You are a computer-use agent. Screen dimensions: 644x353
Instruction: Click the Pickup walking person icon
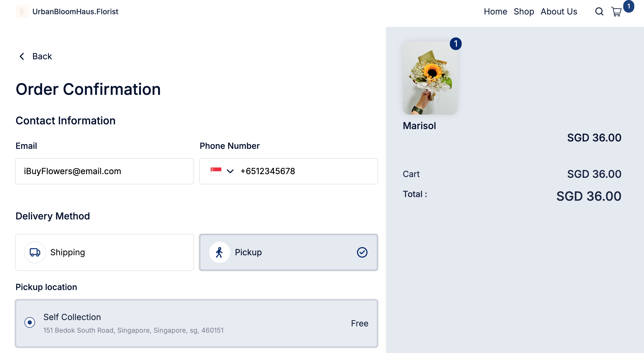pyautogui.click(x=219, y=252)
